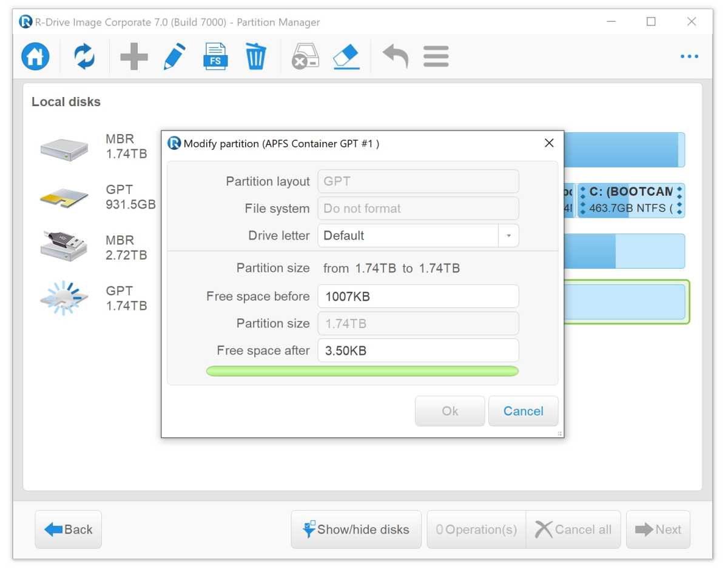
Task: Edit the Free space before field
Action: click(x=418, y=296)
